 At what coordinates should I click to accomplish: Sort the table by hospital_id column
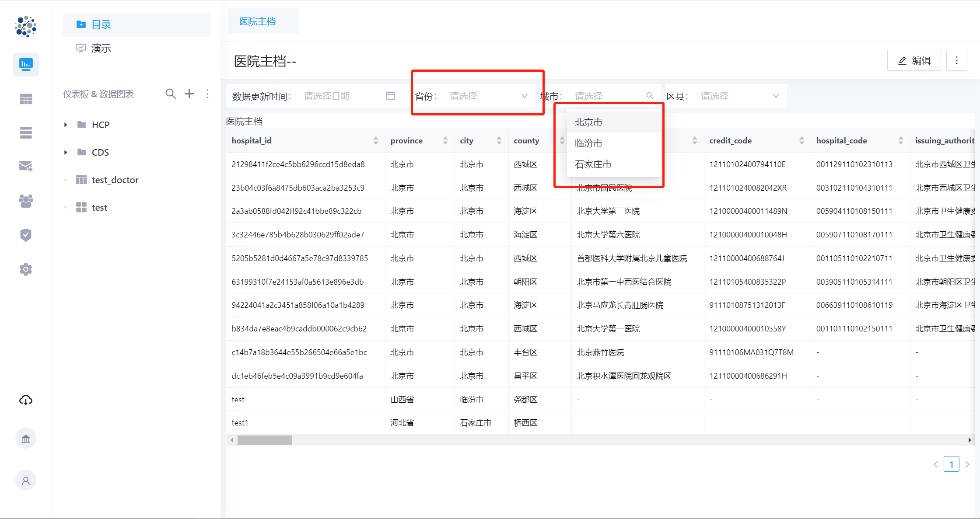coord(376,140)
